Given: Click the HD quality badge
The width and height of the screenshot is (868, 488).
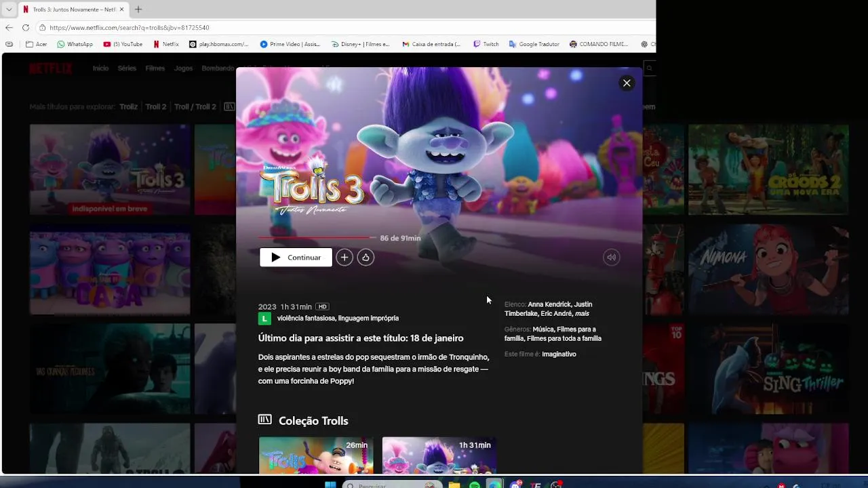Looking at the screenshot, I should [x=323, y=307].
